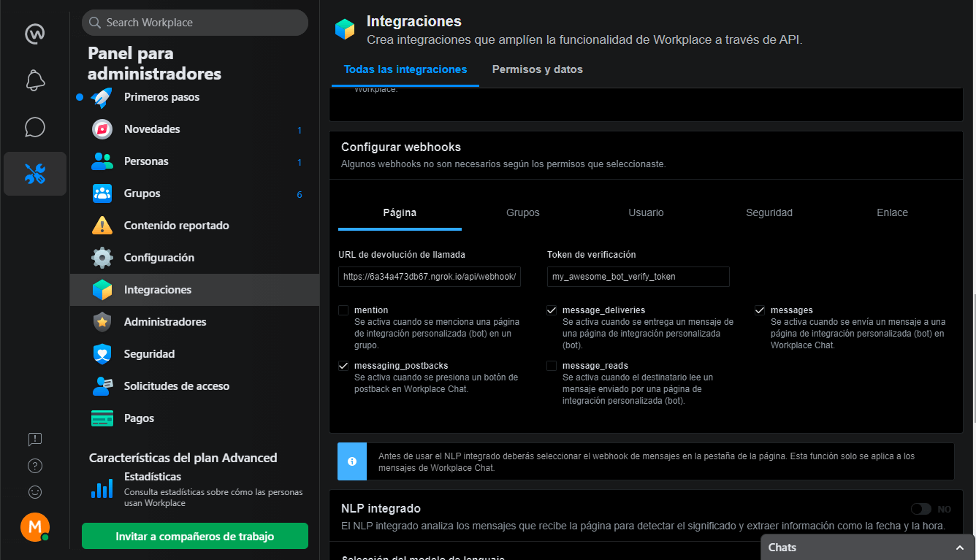Click the Novedades icon
This screenshot has height=560, width=976.
(x=102, y=129)
